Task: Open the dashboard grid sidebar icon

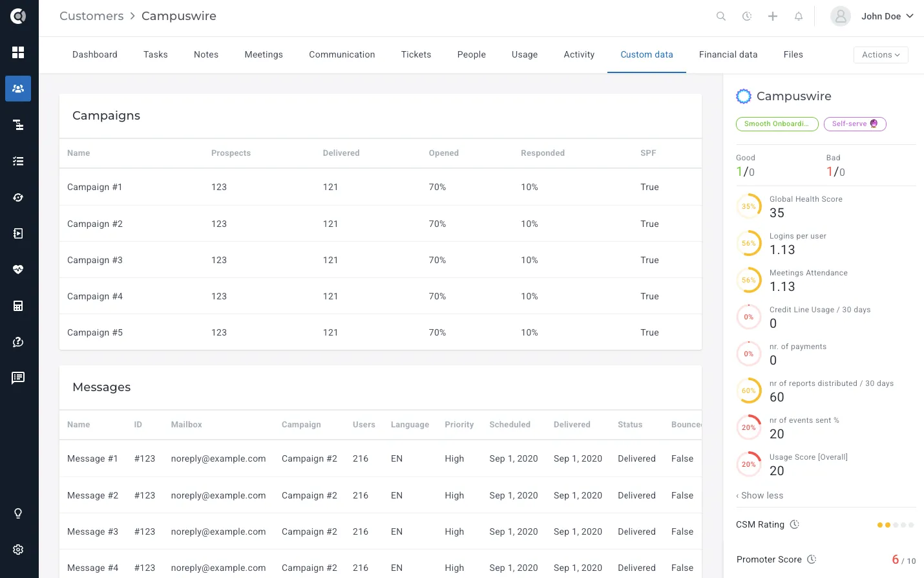Action: pos(18,52)
